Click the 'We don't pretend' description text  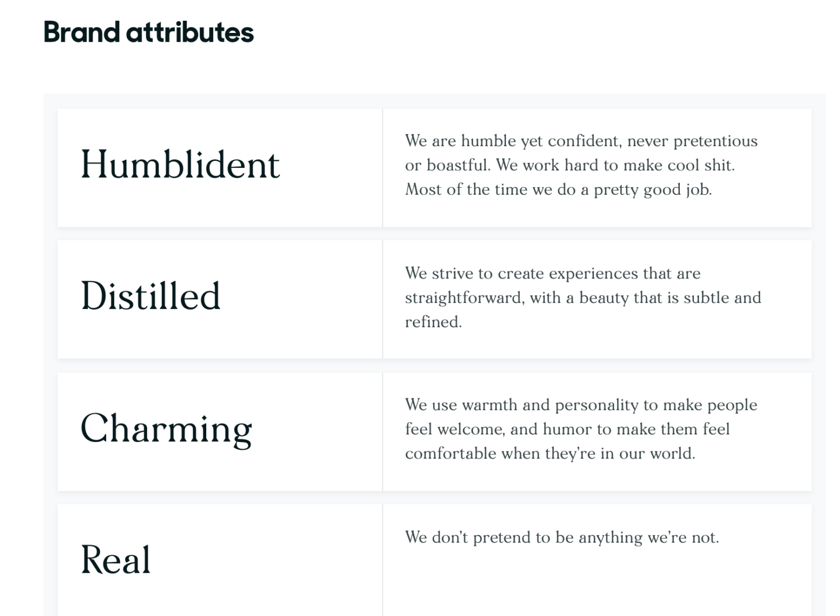(x=562, y=537)
